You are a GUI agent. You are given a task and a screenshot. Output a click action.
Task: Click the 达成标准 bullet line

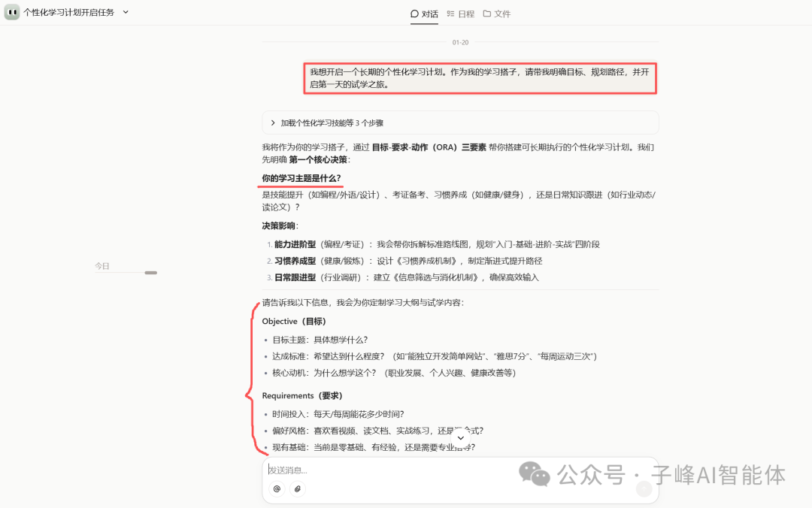(435, 356)
